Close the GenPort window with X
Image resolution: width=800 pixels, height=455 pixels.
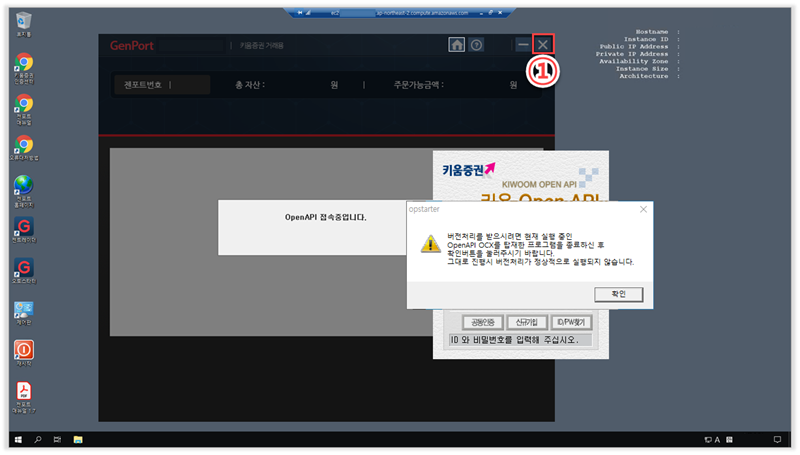[x=543, y=45]
